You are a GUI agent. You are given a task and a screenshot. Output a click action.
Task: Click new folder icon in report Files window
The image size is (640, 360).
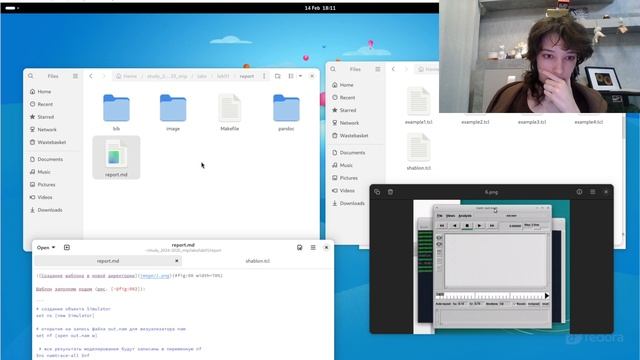278,76
